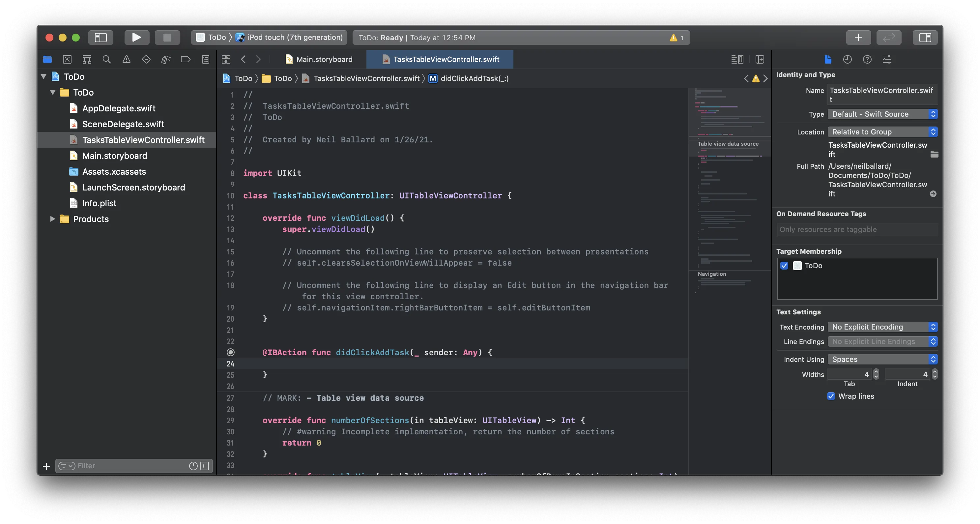
Task: Open Test navigator diamond icon
Action: pos(146,59)
